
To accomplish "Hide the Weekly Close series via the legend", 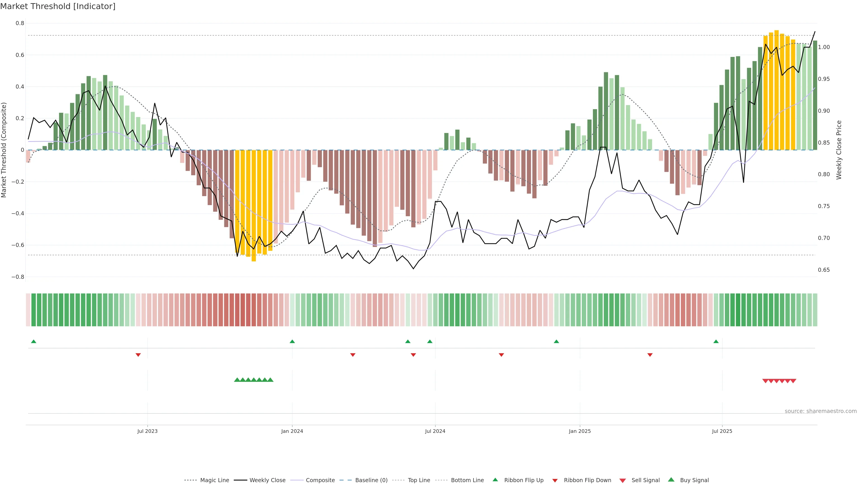I will coord(267,480).
